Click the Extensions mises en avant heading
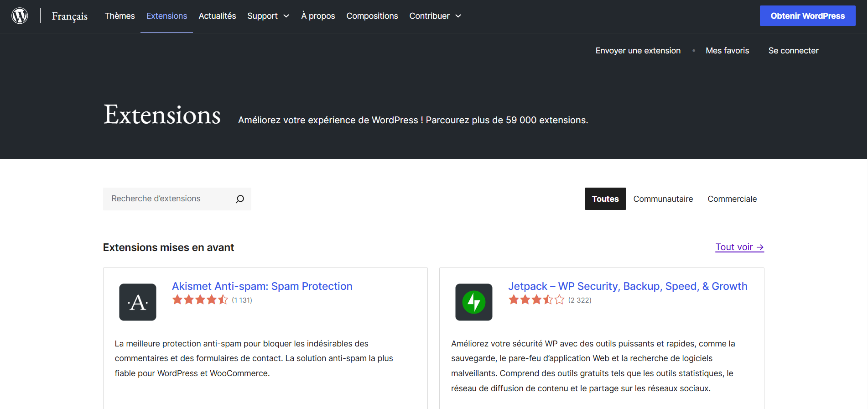This screenshot has width=868, height=409. (x=168, y=247)
